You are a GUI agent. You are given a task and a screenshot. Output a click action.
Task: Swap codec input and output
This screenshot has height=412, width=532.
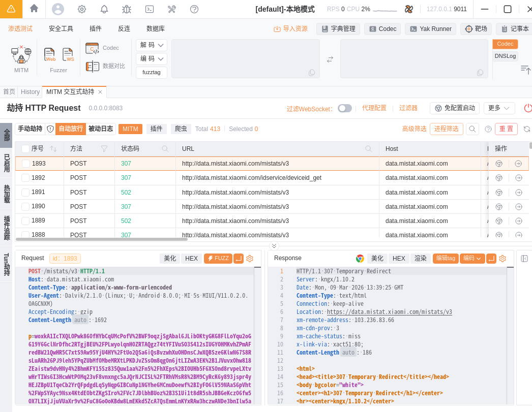click(330, 59)
